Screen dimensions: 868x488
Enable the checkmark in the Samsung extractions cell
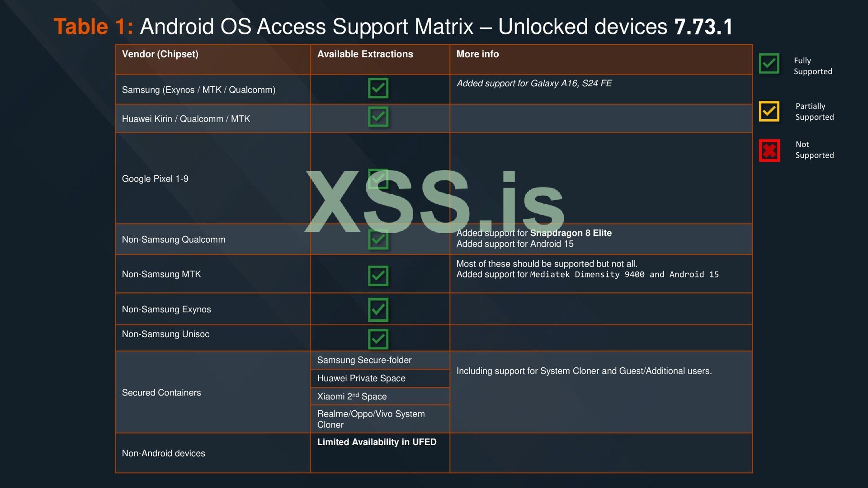pyautogui.click(x=379, y=89)
